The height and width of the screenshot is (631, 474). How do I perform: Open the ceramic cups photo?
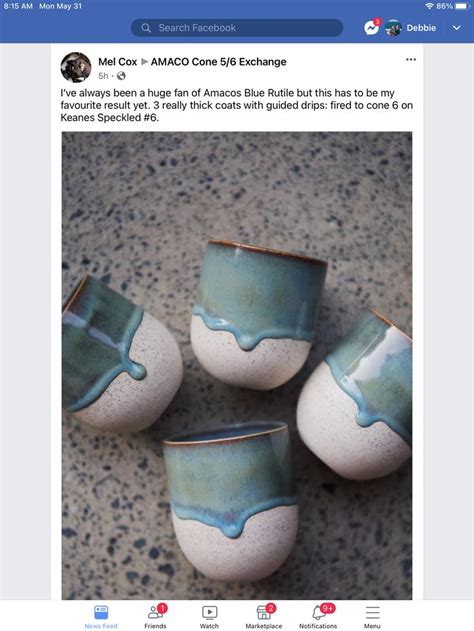point(237,365)
